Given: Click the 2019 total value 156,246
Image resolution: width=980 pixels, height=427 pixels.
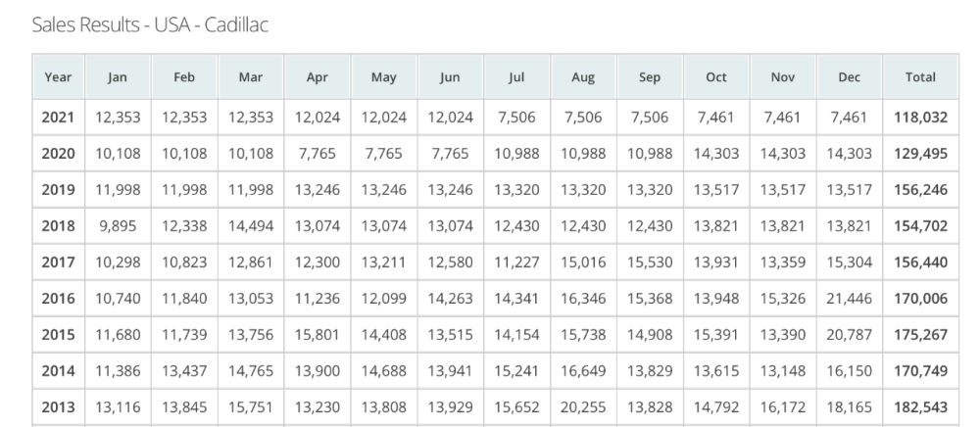Looking at the screenshot, I should point(920,190).
